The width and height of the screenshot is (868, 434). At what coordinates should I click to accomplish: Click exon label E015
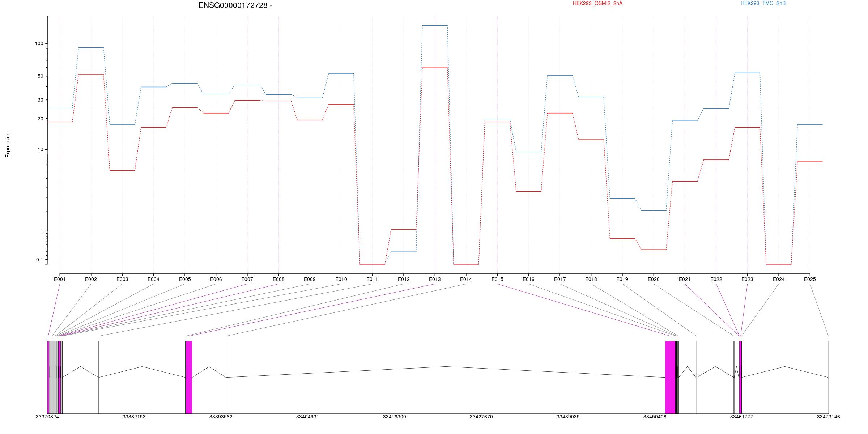[x=497, y=279]
